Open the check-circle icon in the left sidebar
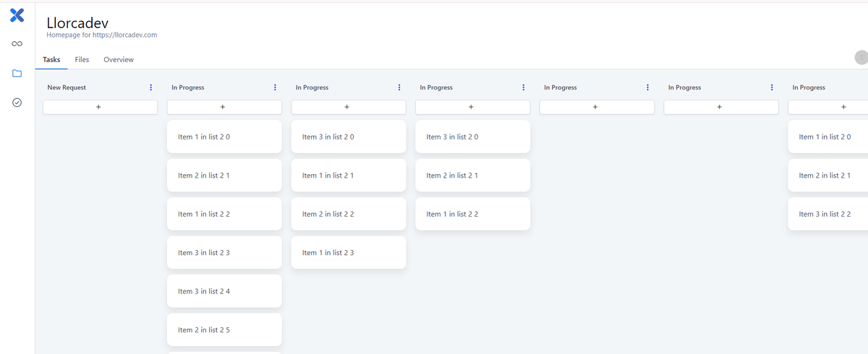 [x=17, y=103]
